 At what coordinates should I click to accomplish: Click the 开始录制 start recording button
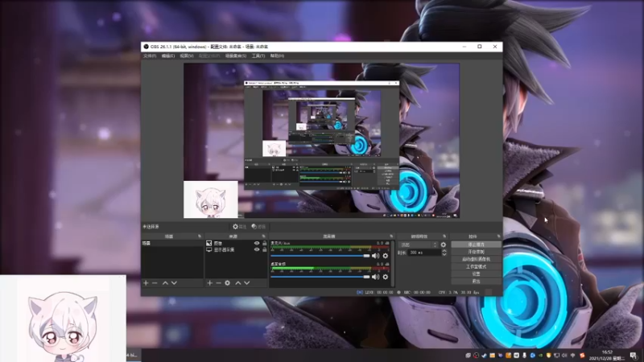click(x=476, y=252)
